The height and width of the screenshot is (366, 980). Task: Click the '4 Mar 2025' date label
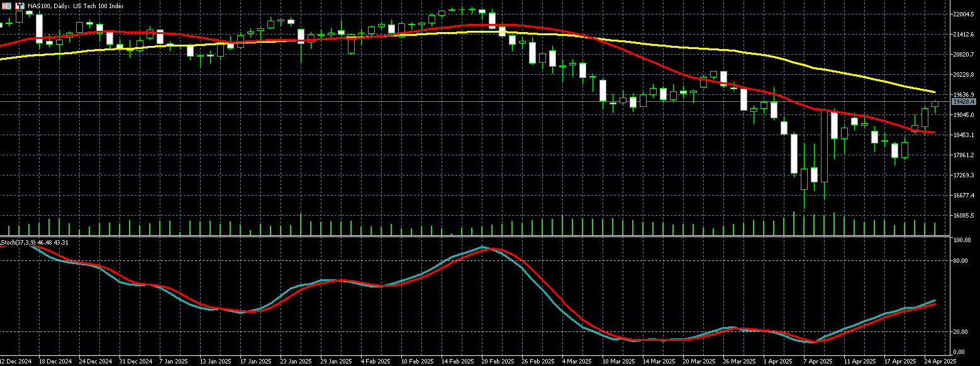(577, 362)
